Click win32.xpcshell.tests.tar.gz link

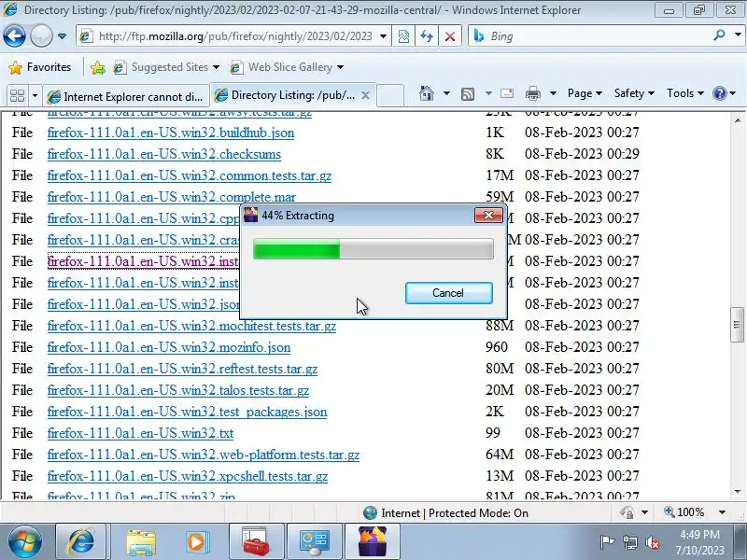(188, 476)
